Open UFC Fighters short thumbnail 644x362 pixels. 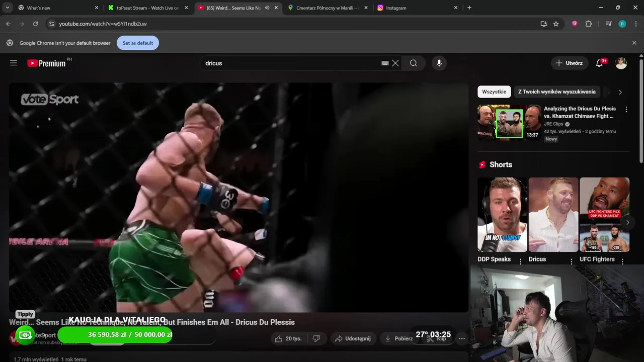coord(604,215)
